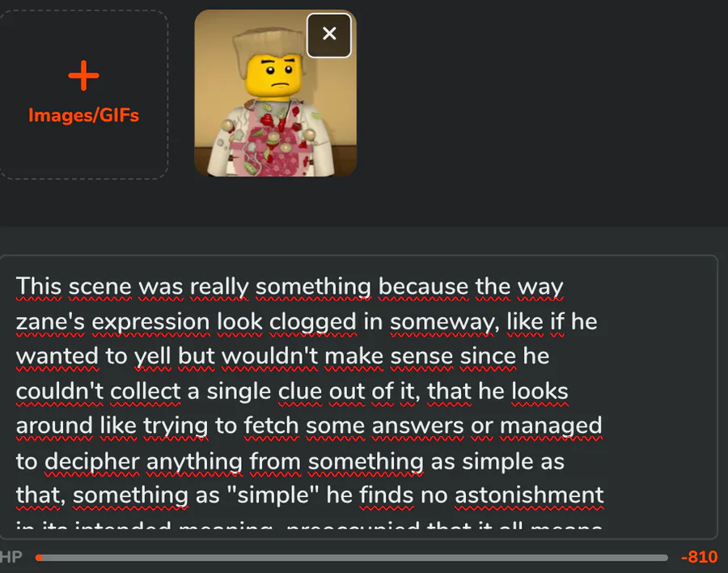Click the word "someway" in the text
Viewport: 728px width, 573px height.
[x=442, y=321]
